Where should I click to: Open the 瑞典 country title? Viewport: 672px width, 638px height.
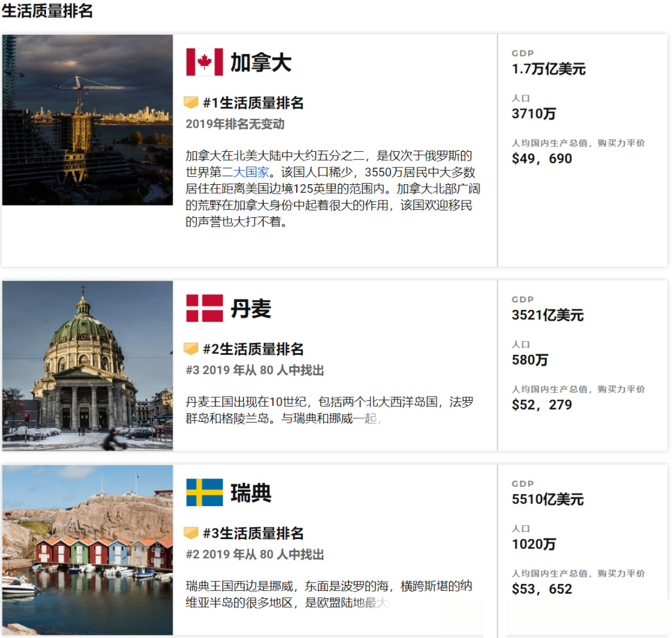(251, 493)
